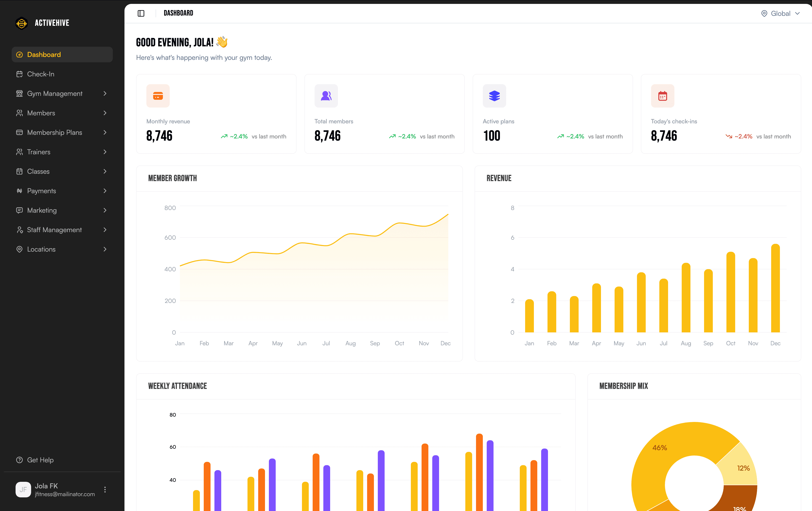The width and height of the screenshot is (812, 511).
Task: Expand the Payments submenu chevron
Action: coord(105,191)
